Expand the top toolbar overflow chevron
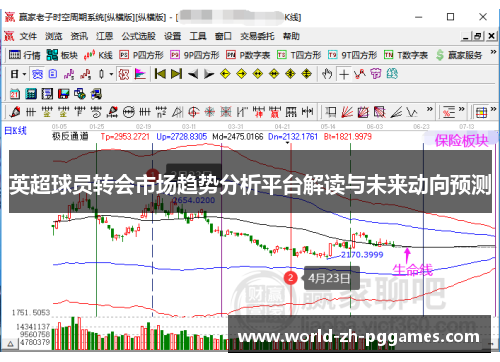This screenshot has width=500, height=362. pos(493,52)
